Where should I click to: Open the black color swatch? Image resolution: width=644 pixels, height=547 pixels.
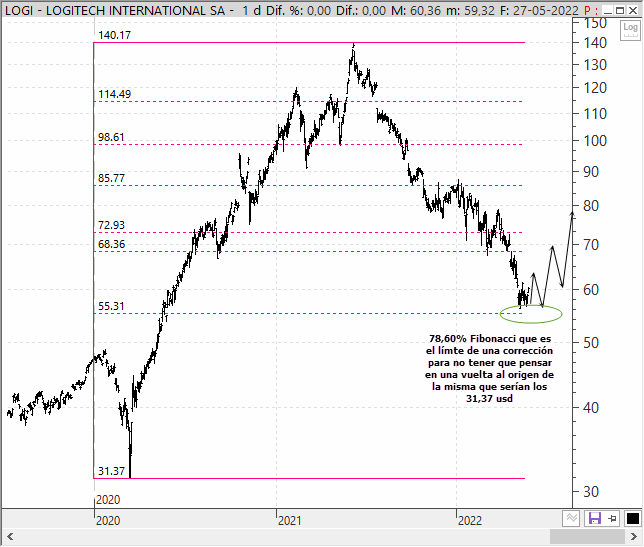click(632, 518)
